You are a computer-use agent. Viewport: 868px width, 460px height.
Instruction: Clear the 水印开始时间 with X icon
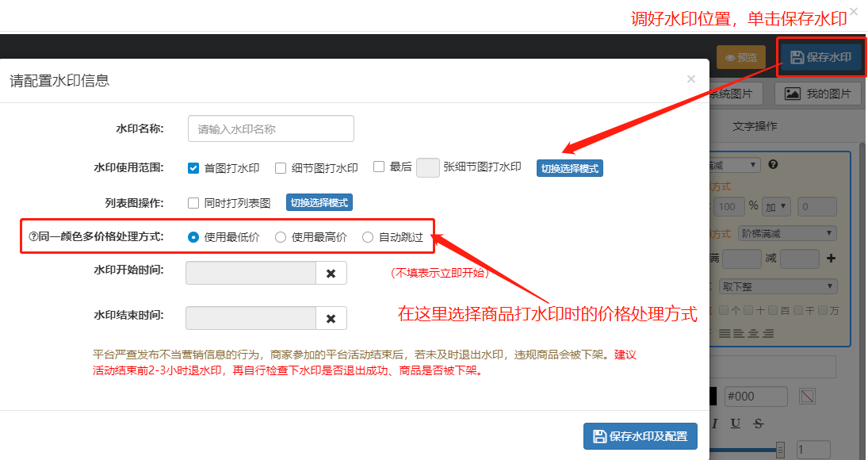point(331,274)
